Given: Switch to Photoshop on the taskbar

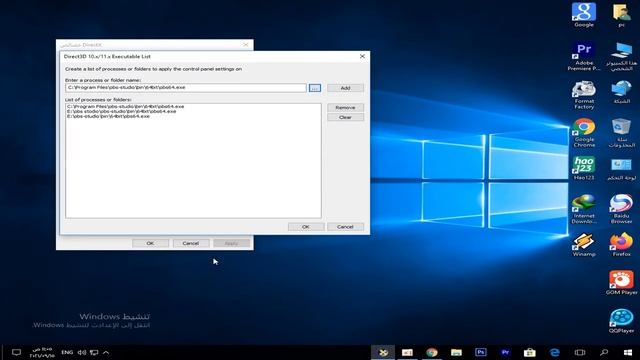Looking at the screenshot, I should 481,352.
